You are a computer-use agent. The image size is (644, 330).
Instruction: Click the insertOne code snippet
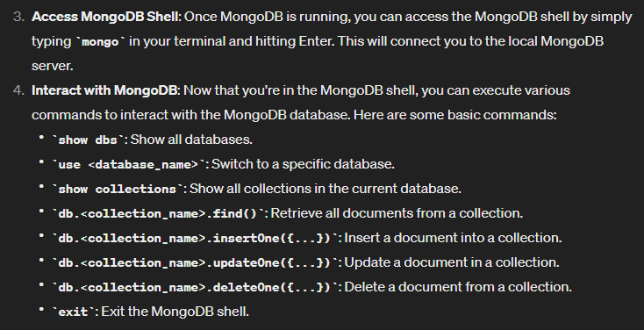(194, 239)
